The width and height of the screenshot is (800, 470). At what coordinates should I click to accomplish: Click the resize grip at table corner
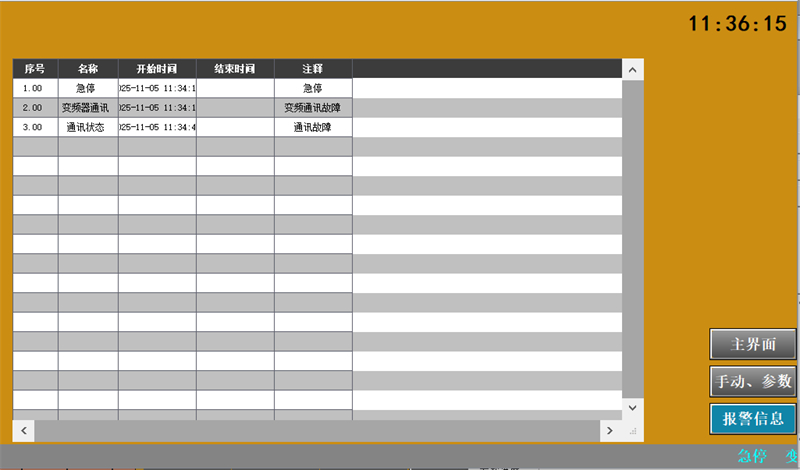pos(632,430)
